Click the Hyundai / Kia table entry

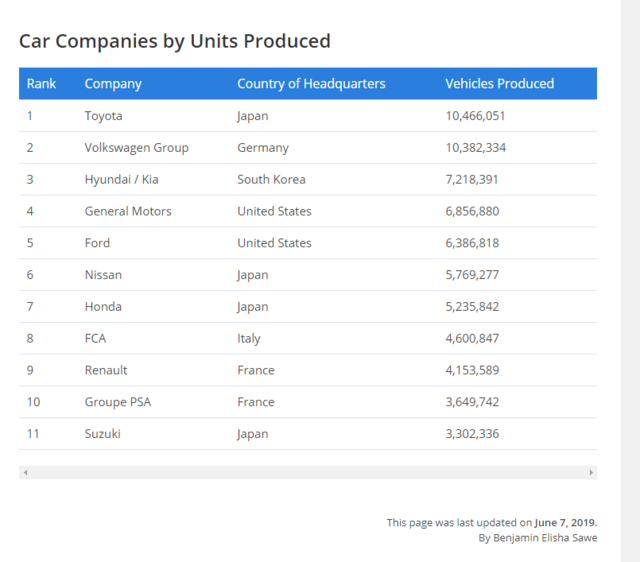(x=124, y=180)
